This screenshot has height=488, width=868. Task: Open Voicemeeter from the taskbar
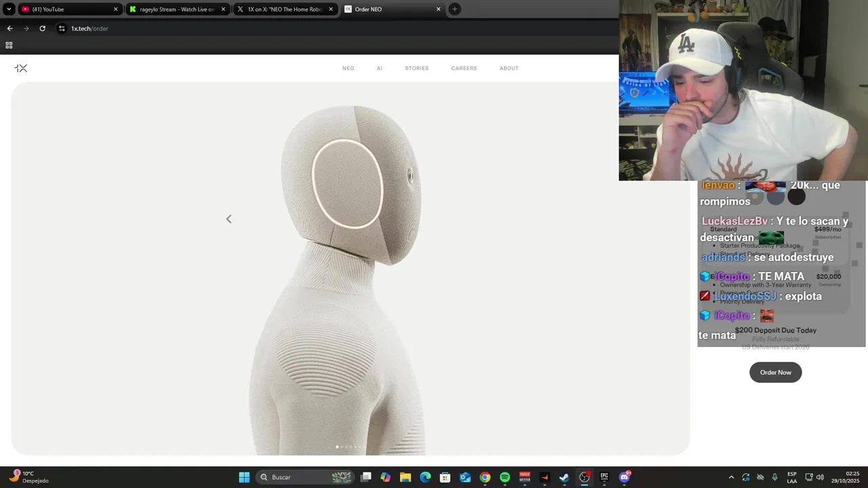pos(525,477)
